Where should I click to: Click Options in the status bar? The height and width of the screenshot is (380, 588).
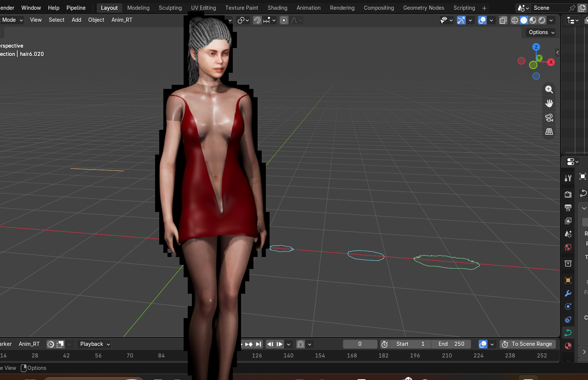pyautogui.click(x=37, y=368)
